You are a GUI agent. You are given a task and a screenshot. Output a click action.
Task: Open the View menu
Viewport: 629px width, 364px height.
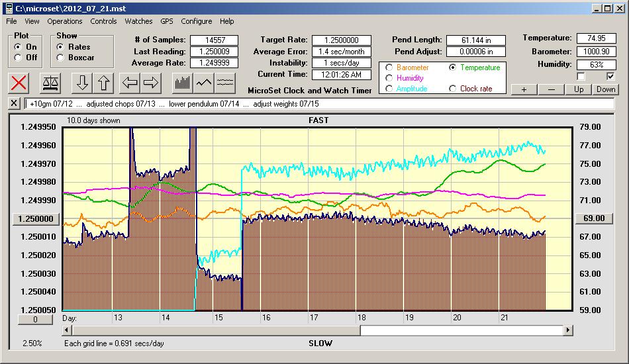(32, 21)
